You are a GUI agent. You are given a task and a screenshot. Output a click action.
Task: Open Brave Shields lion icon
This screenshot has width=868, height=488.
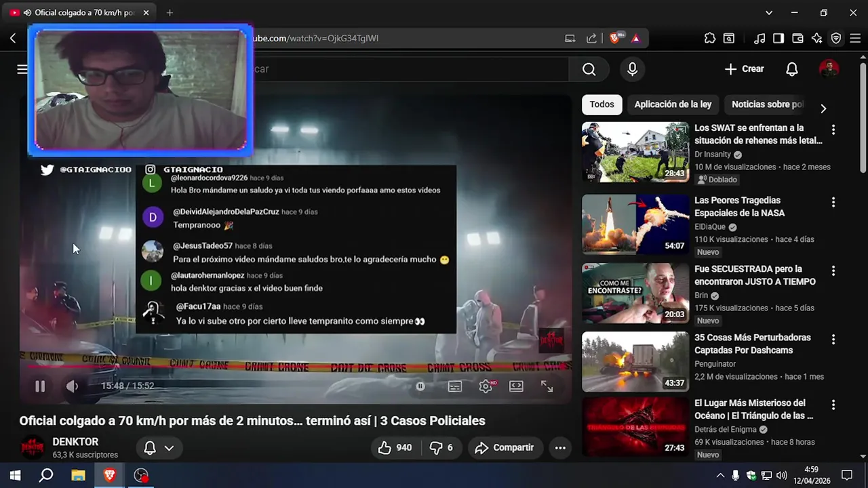(615, 39)
